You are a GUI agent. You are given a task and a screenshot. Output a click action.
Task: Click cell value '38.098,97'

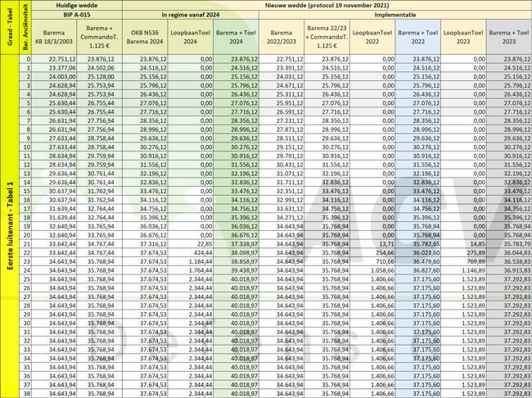pos(244,253)
